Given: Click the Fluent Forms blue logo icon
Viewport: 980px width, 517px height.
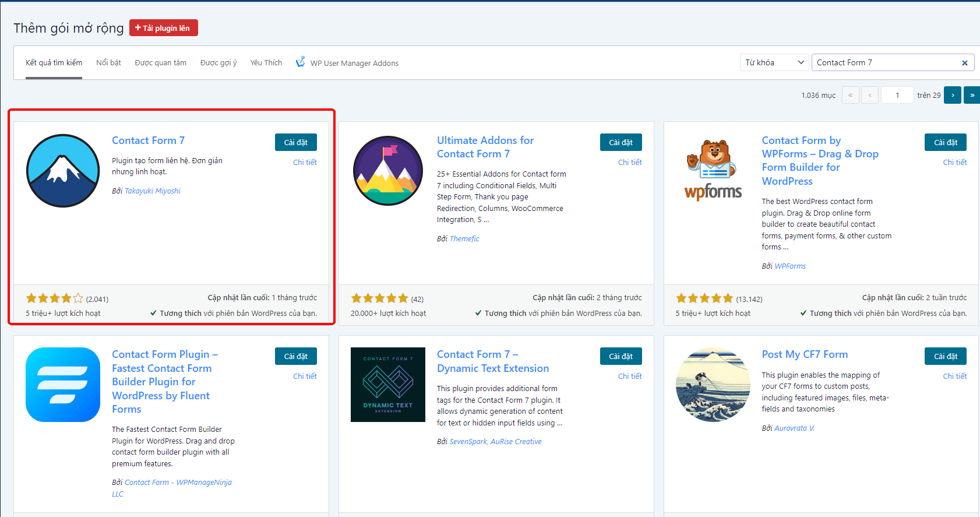Looking at the screenshot, I should 63,385.
